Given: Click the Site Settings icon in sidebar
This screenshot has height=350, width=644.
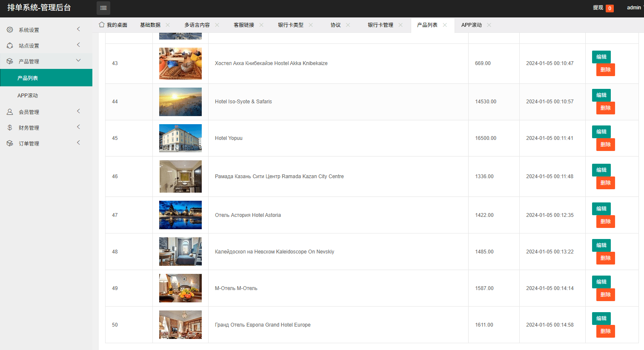Looking at the screenshot, I should (x=10, y=46).
